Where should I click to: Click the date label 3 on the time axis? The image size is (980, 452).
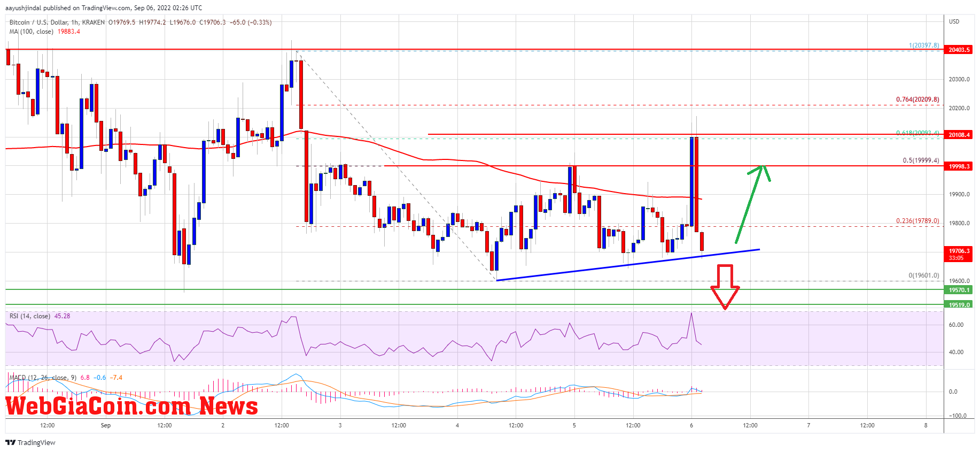tap(340, 425)
